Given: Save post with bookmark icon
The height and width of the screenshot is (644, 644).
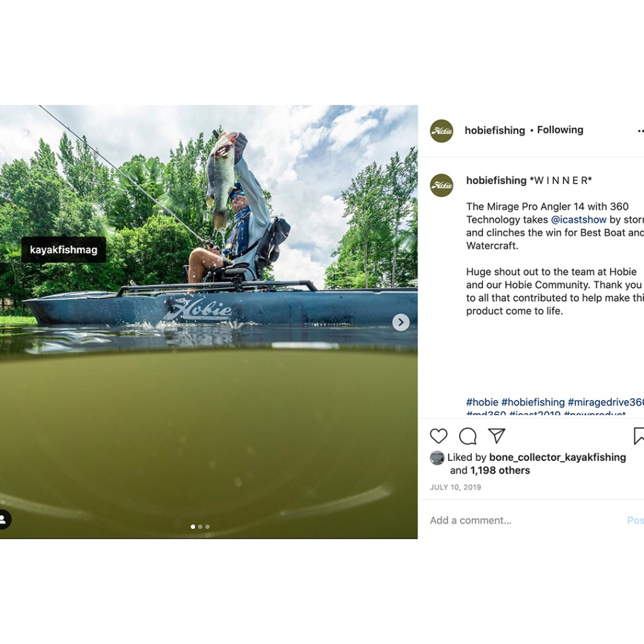Looking at the screenshot, I should 639,436.
